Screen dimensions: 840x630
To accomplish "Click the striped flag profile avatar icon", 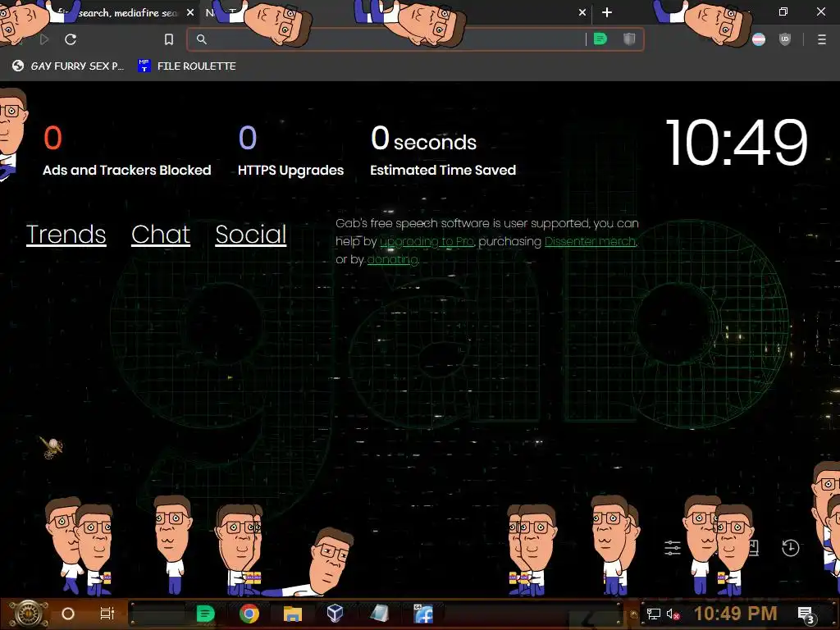I will click(x=759, y=39).
